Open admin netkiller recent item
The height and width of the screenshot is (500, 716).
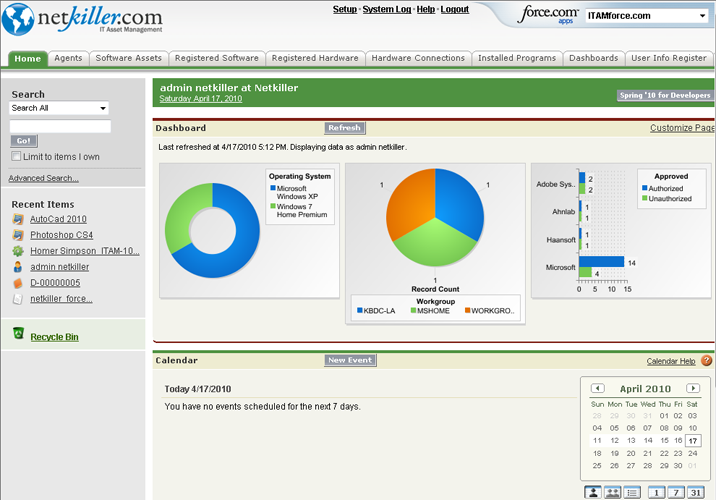coord(59,267)
